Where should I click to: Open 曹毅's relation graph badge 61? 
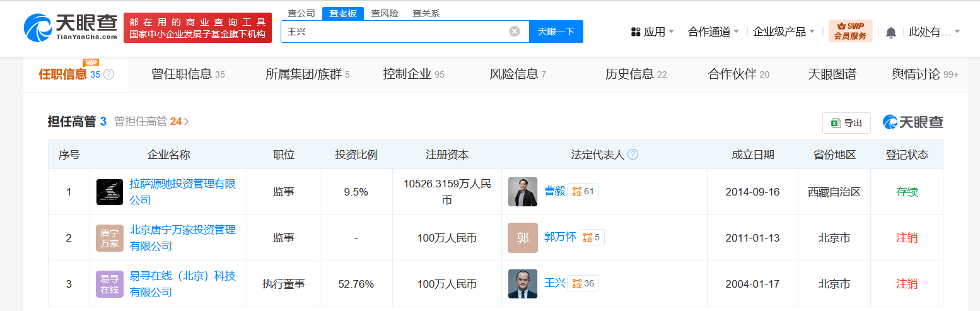point(583,191)
